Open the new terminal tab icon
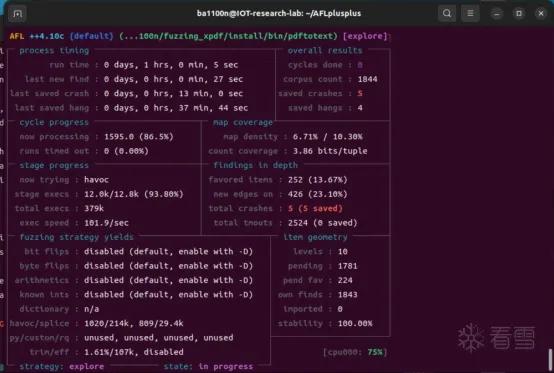Screen dimensions: 554x373 pyautogui.click(x=17, y=14)
